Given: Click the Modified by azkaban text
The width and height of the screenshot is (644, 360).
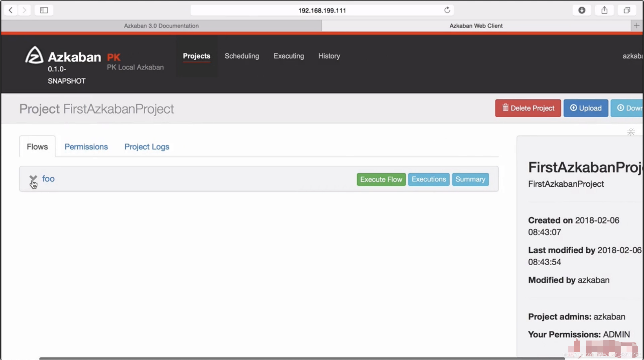Looking at the screenshot, I should [x=569, y=280].
